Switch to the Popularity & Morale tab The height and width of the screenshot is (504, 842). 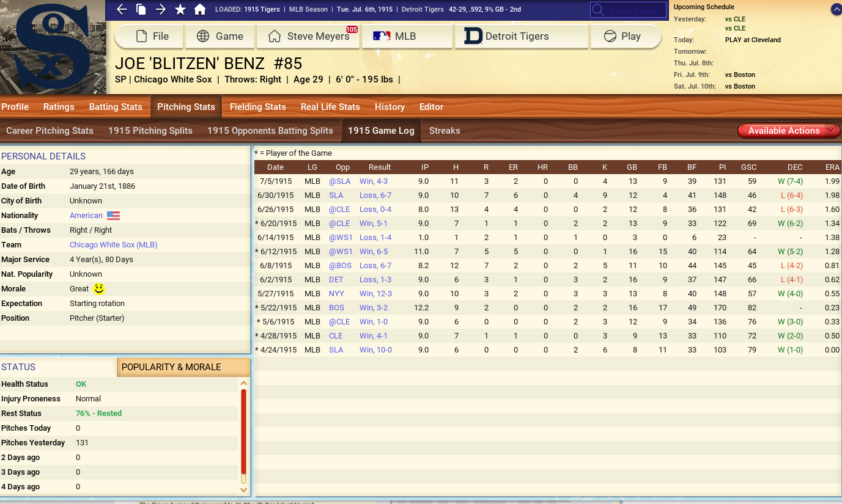pos(183,367)
